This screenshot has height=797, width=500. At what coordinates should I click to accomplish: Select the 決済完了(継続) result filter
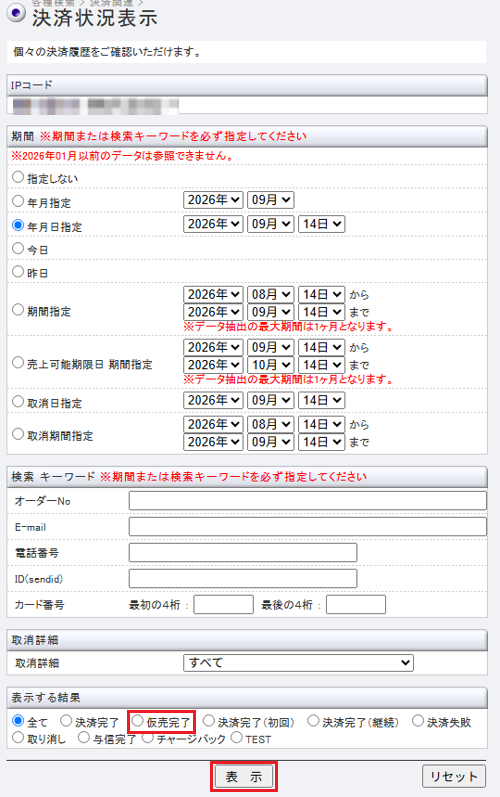pos(313,720)
